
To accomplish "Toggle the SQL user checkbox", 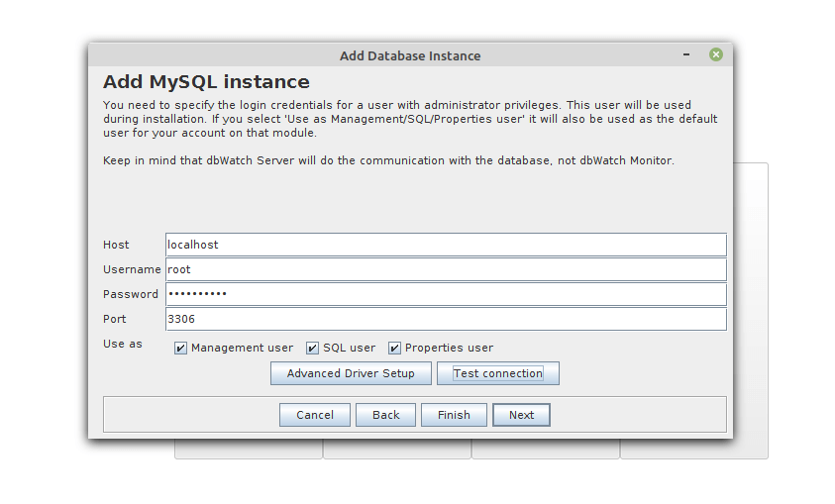I will [313, 349].
